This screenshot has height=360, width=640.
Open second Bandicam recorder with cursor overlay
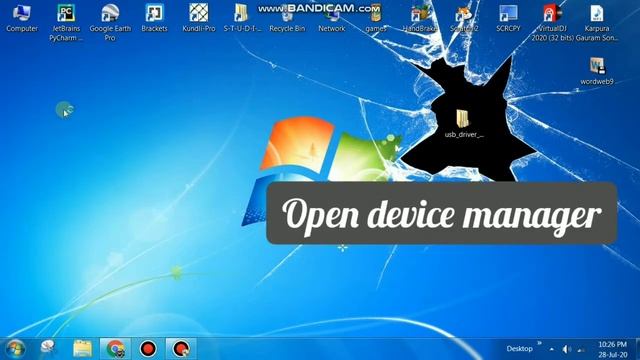(181, 349)
